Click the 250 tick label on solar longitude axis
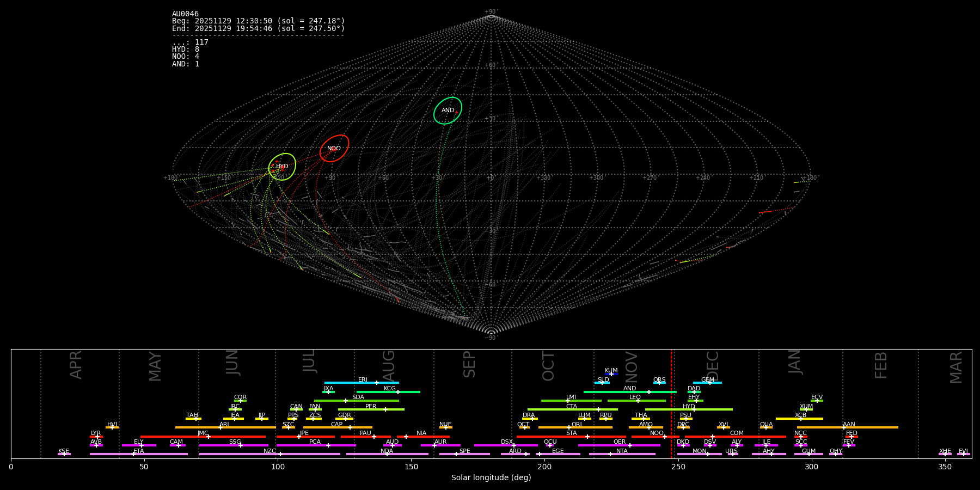 [x=678, y=467]
